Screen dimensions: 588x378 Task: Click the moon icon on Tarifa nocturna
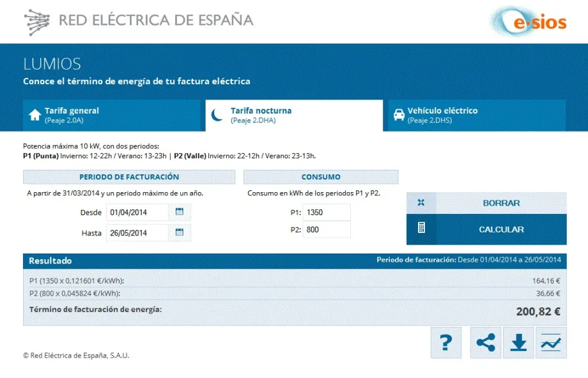[x=218, y=115]
